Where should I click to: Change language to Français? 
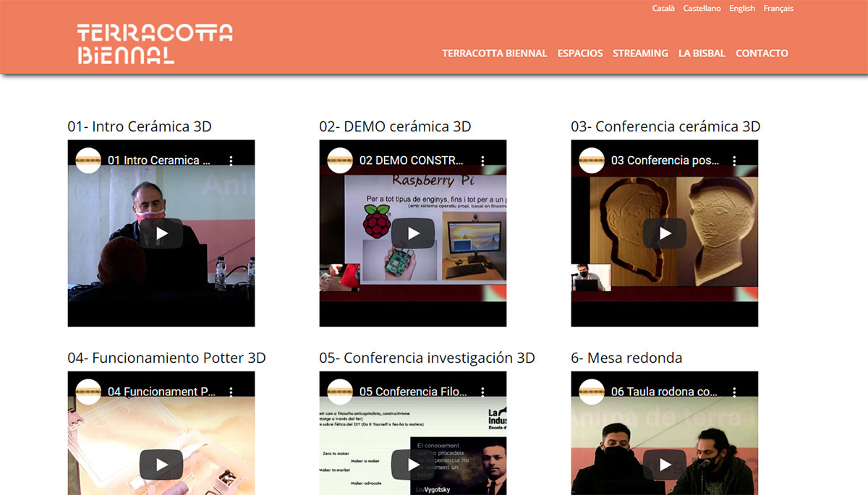coord(778,9)
